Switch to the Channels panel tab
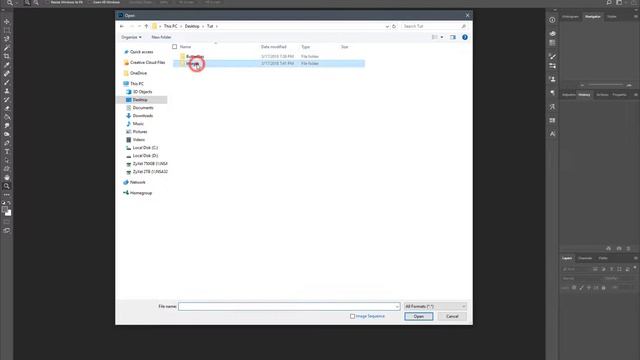Image resolution: width=640 pixels, height=360 pixels. 585,258
